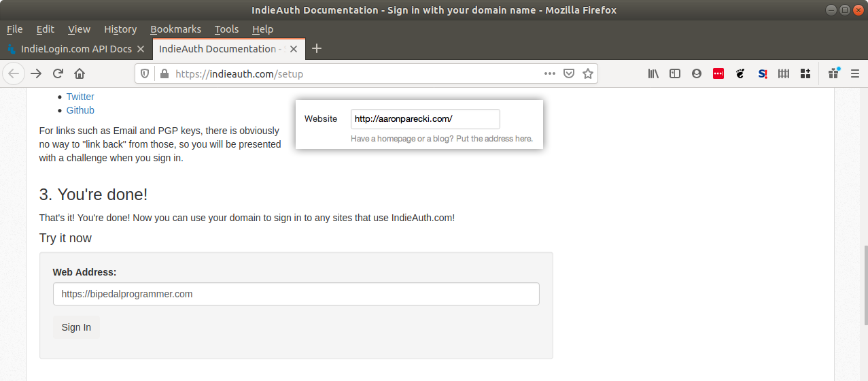Viewport: 868px width, 381px height.
Task: Save page to Pocket
Action: (x=570, y=73)
